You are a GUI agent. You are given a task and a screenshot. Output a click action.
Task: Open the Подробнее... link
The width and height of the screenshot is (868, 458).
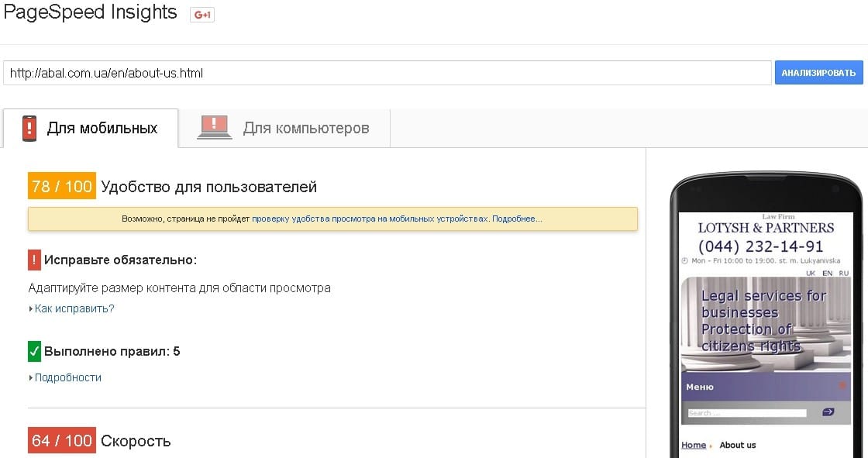point(517,219)
